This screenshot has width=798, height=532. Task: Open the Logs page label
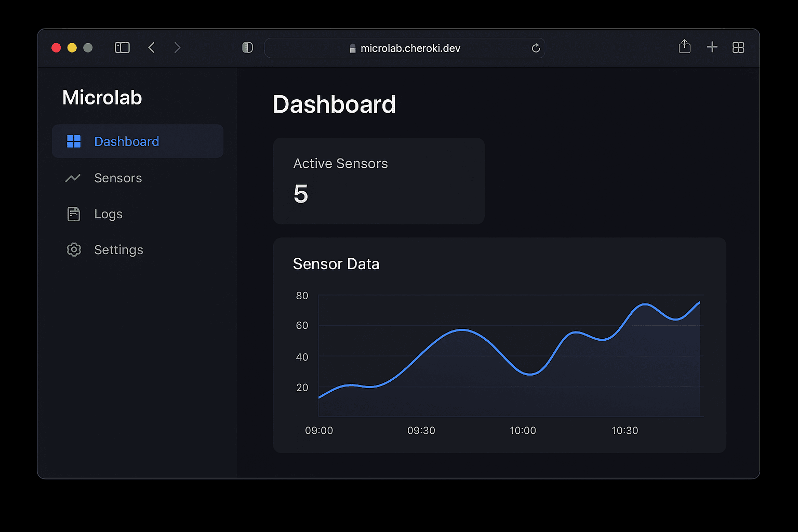pos(108,214)
